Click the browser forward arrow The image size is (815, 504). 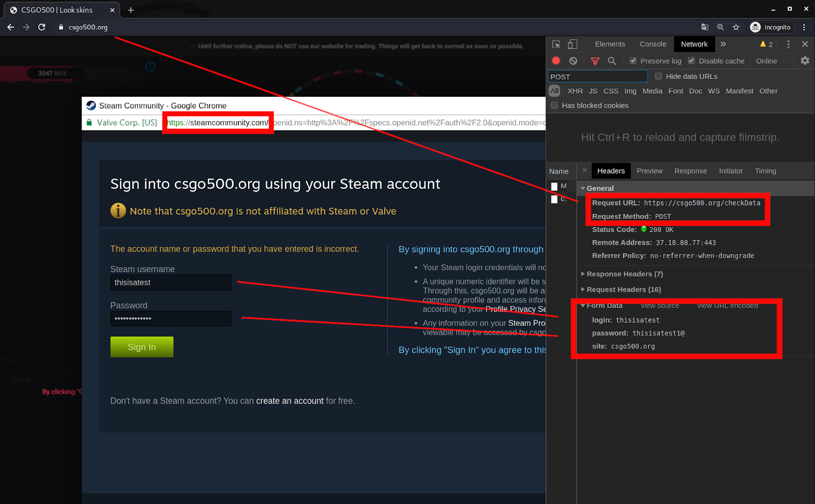[x=26, y=27]
